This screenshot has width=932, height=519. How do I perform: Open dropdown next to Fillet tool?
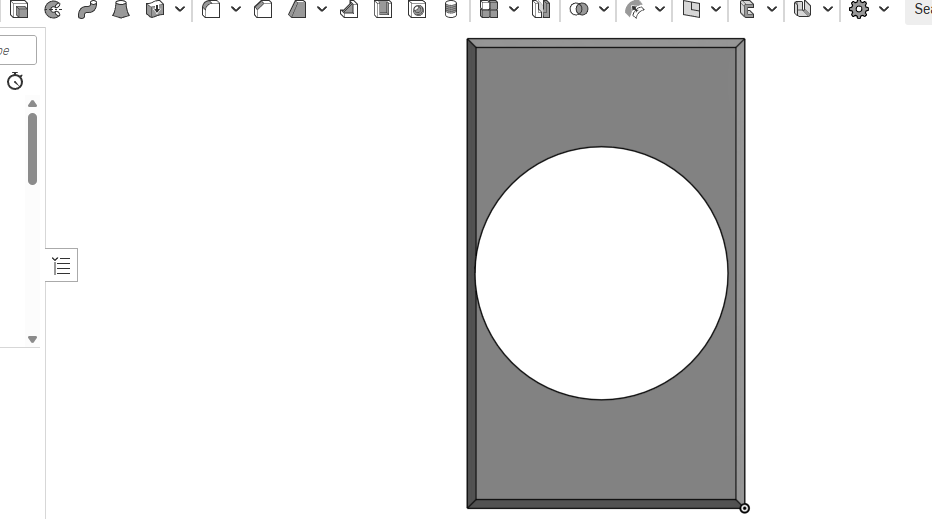click(236, 9)
